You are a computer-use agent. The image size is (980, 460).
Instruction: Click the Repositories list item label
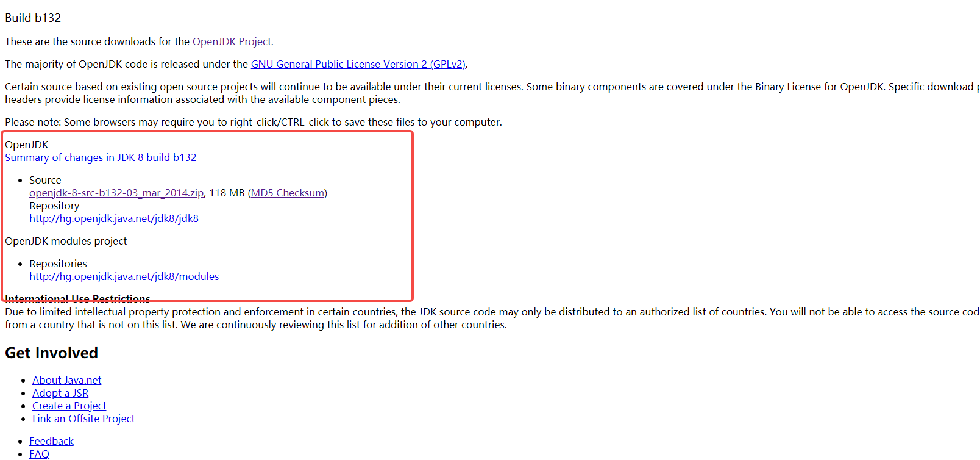click(x=58, y=264)
